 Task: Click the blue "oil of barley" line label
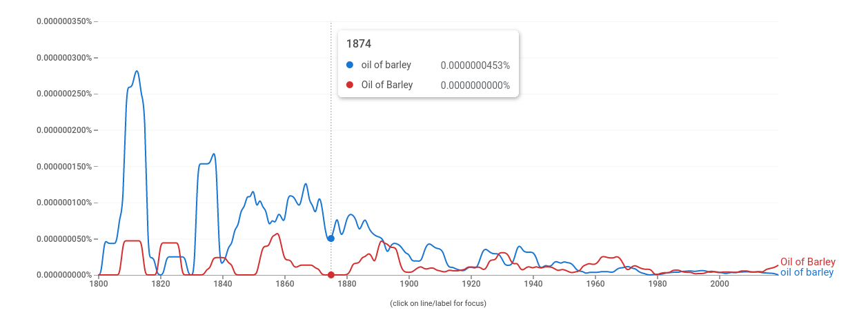tap(807, 272)
